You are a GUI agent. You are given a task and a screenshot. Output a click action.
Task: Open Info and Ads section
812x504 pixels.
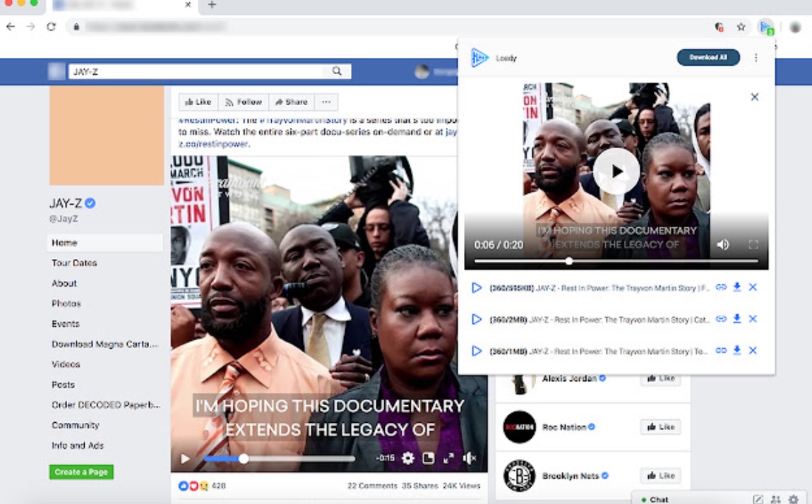pyautogui.click(x=78, y=445)
